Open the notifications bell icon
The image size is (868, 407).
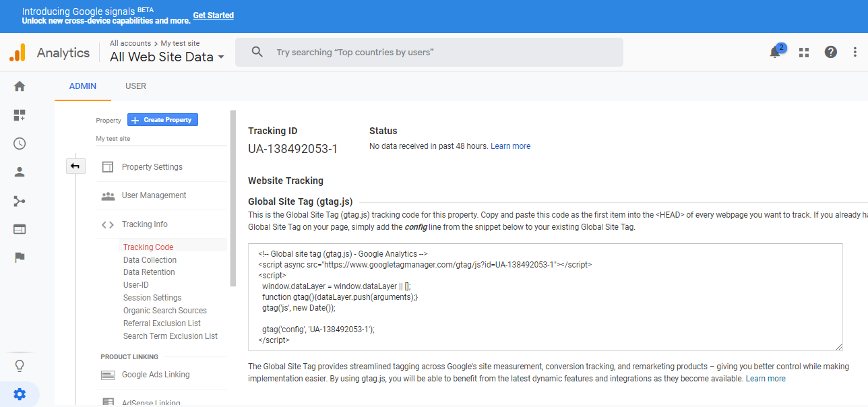click(775, 53)
